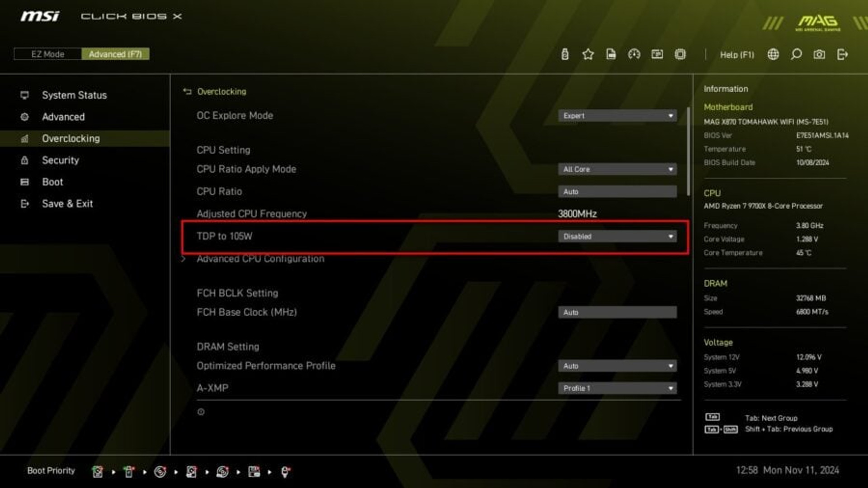Click the CPU Ratio Auto input field
The height and width of the screenshot is (488, 868).
pos(617,192)
